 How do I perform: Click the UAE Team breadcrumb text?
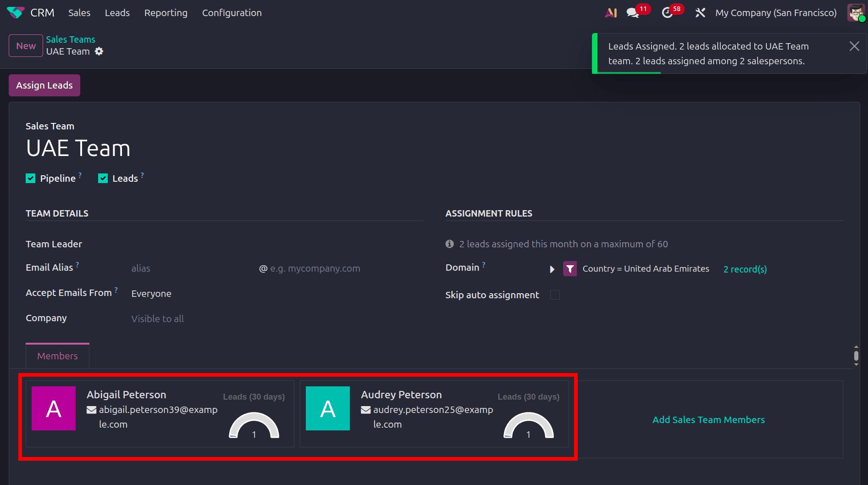pyautogui.click(x=68, y=51)
